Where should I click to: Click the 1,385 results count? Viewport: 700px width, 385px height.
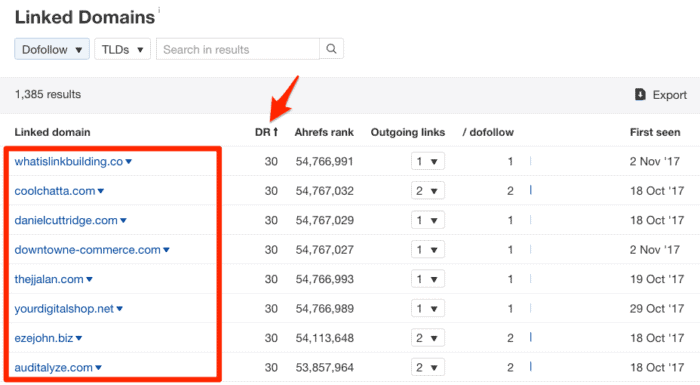click(x=48, y=94)
